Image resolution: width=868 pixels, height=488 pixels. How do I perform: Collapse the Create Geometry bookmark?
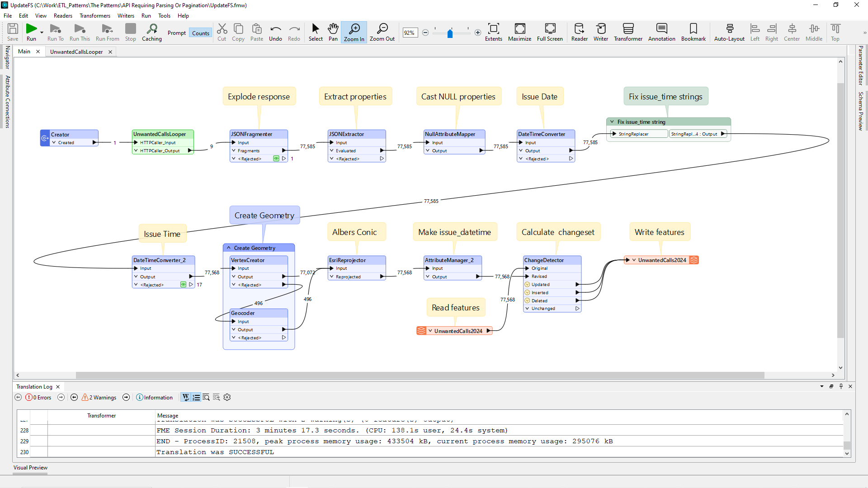(x=228, y=248)
